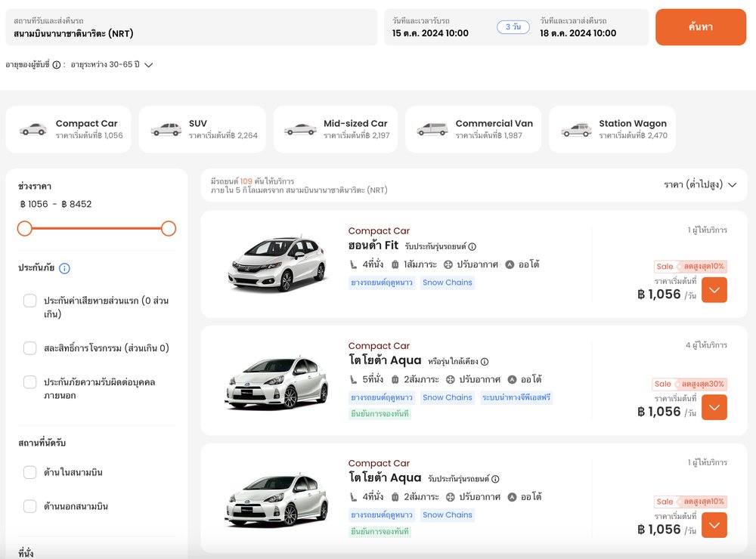Viewport: 756px width, 559px height.
Task: Select the SUV category tab
Action: [202, 129]
